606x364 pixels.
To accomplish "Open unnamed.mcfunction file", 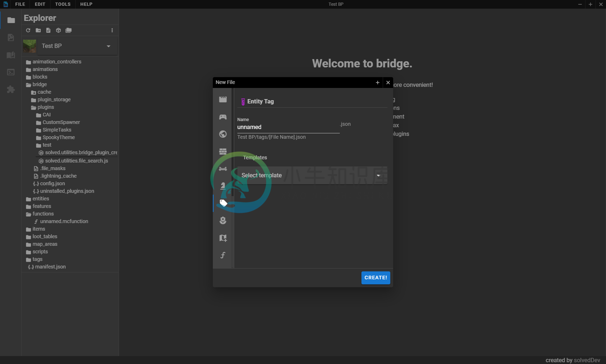I will coord(61,221).
